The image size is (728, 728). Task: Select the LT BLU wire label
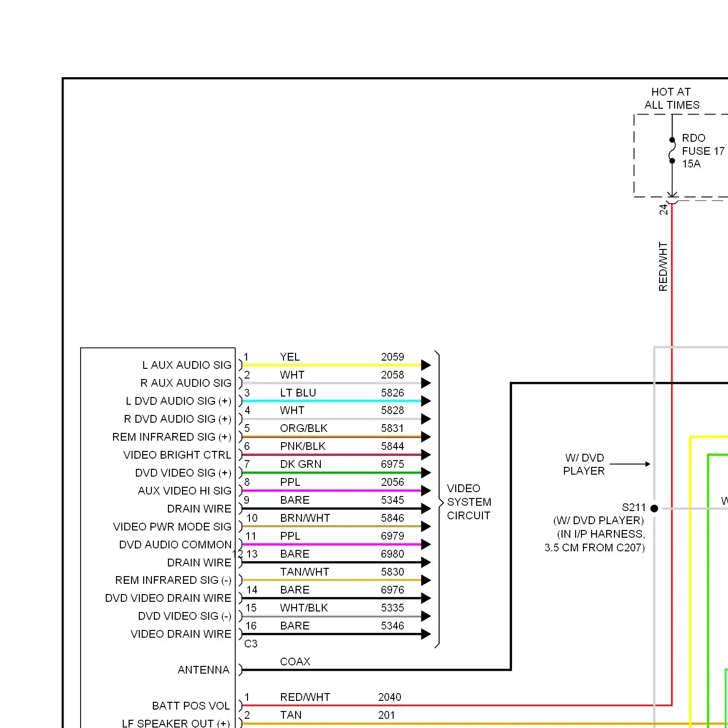tap(298, 393)
